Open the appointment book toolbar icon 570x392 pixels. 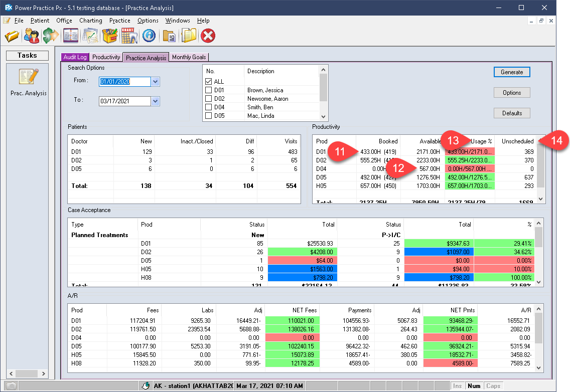pos(71,36)
